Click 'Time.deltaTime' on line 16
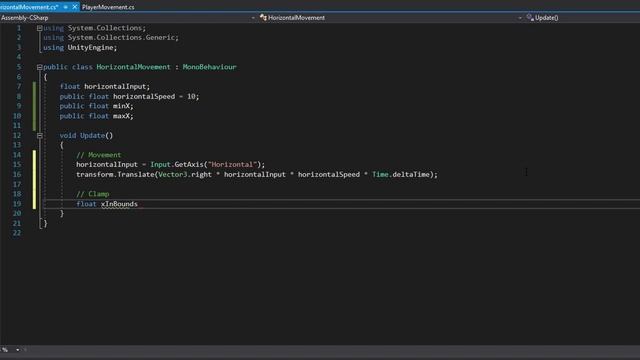Viewport: 640px width, 360px height. click(x=400, y=175)
